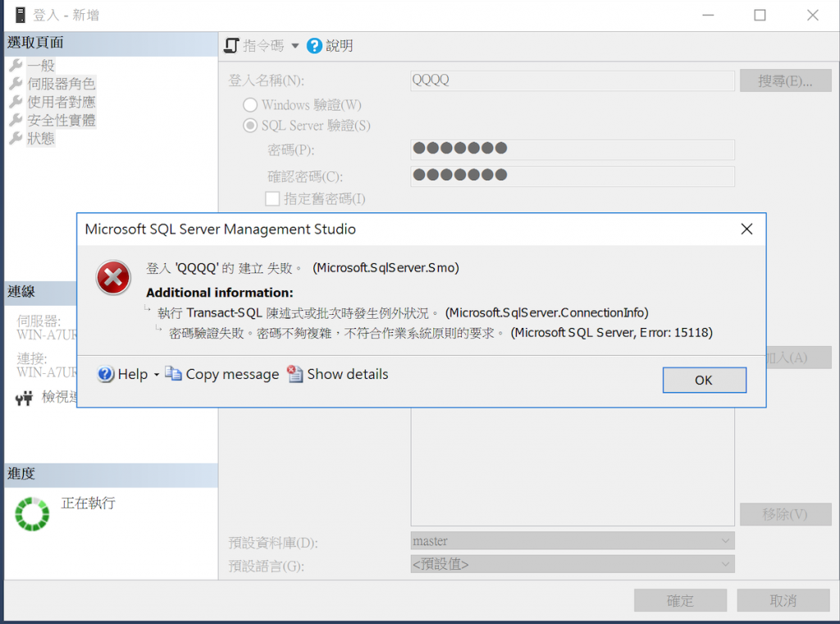
Task: Open the 預設資料庫 master dropdown
Action: (x=572, y=541)
